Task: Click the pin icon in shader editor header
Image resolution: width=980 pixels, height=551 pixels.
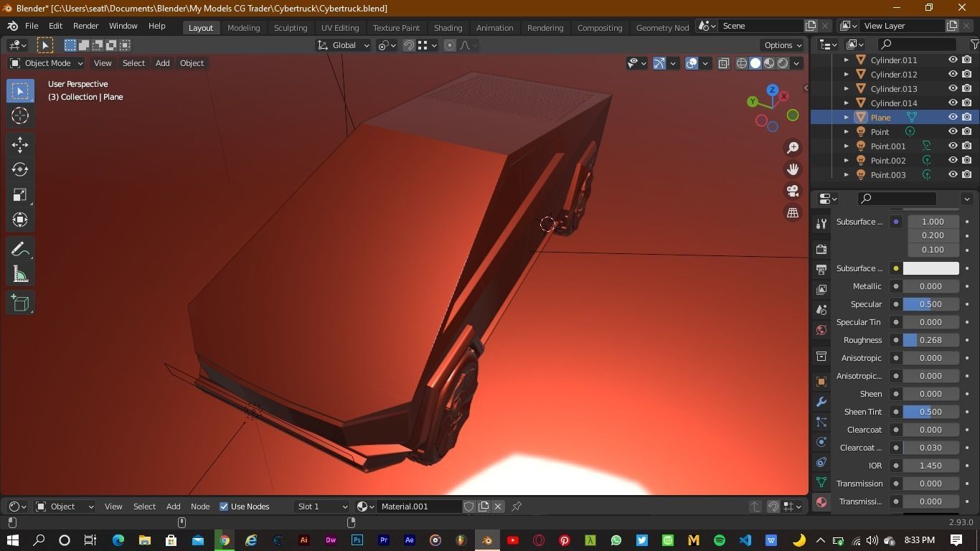Action: click(x=517, y=507)
